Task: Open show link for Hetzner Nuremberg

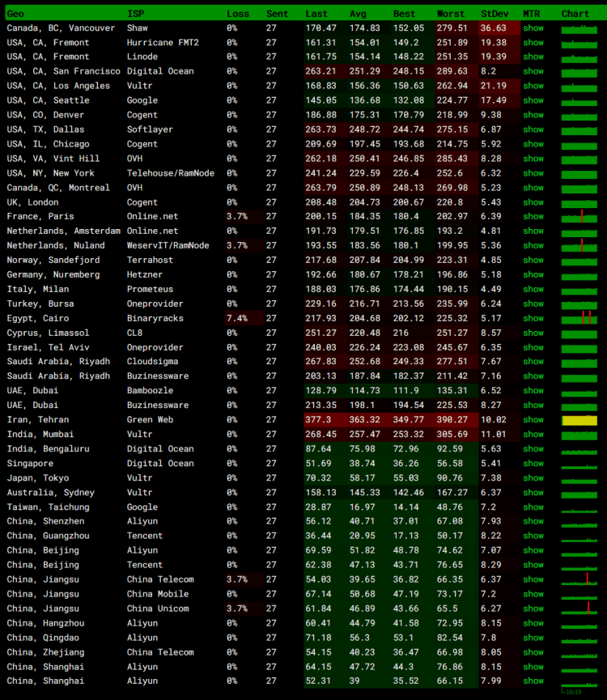Action: [x=533, y=275]
